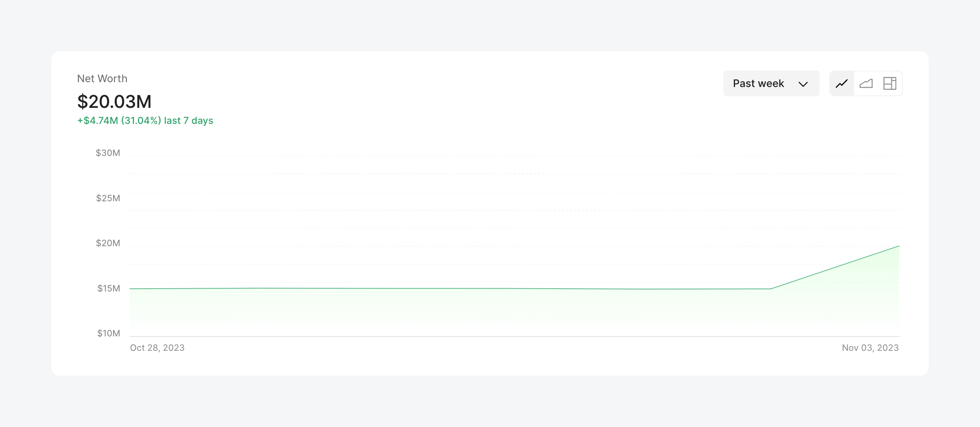
Task: Click the $25M y-axis label
Action: click(108, 198)
